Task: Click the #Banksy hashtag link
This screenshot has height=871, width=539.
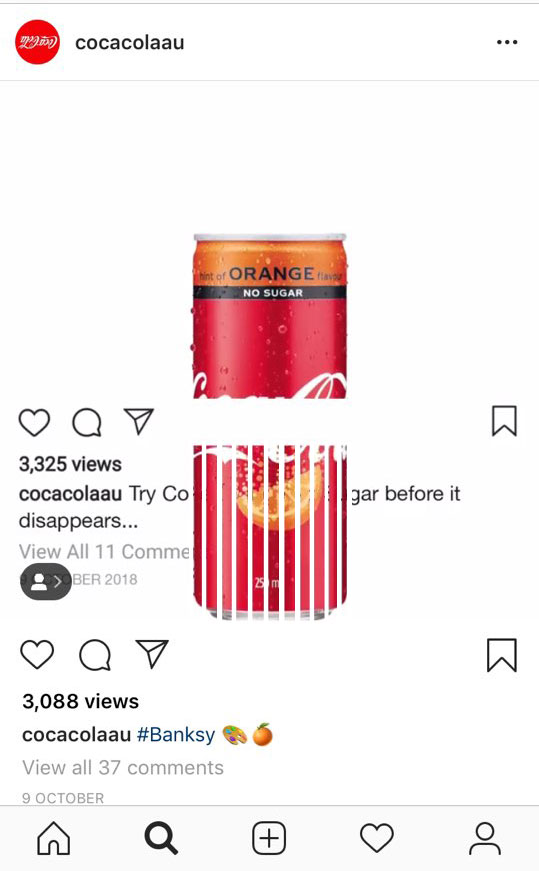Action: [x=176, y=734]
